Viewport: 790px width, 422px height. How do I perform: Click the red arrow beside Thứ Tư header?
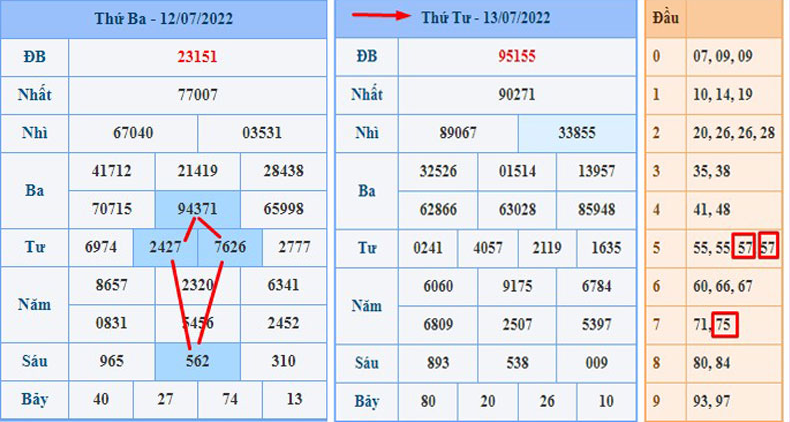tap(383, 17)
